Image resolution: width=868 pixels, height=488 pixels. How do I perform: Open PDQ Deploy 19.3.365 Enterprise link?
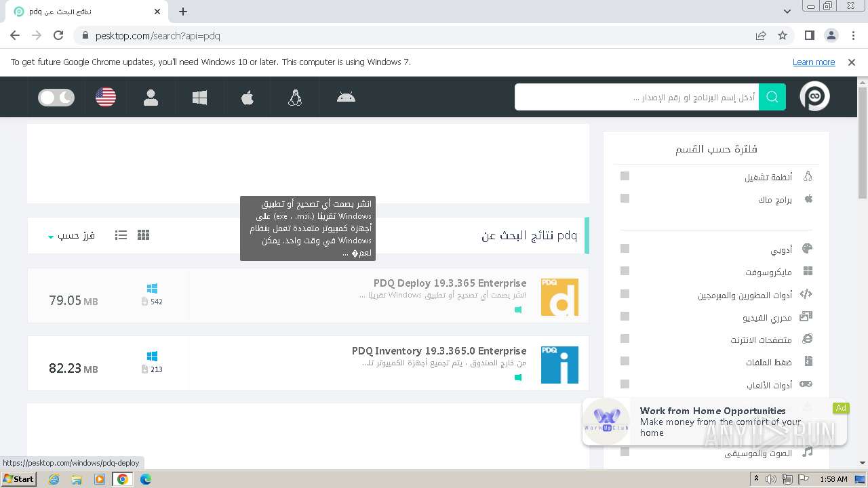click(450, 283)
